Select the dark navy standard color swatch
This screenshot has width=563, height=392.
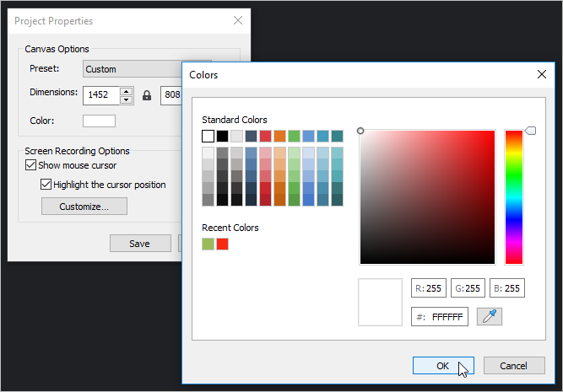(x=251, y=136)
